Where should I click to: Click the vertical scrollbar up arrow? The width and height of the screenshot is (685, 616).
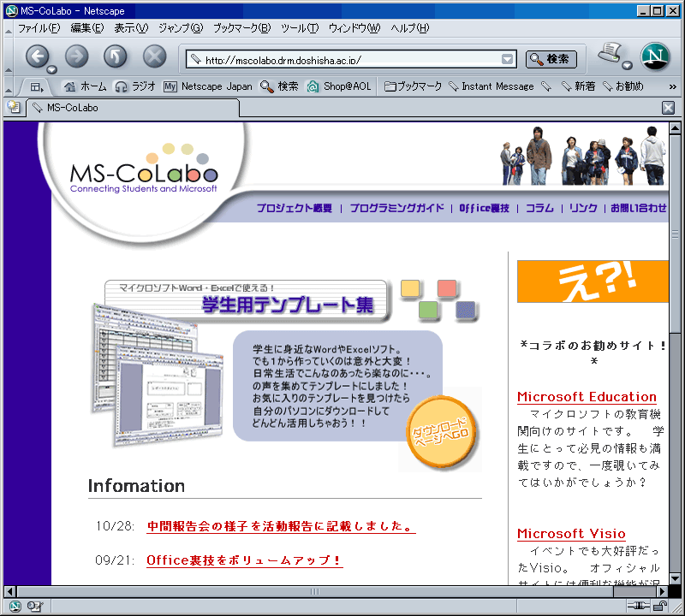click(675, 128)
